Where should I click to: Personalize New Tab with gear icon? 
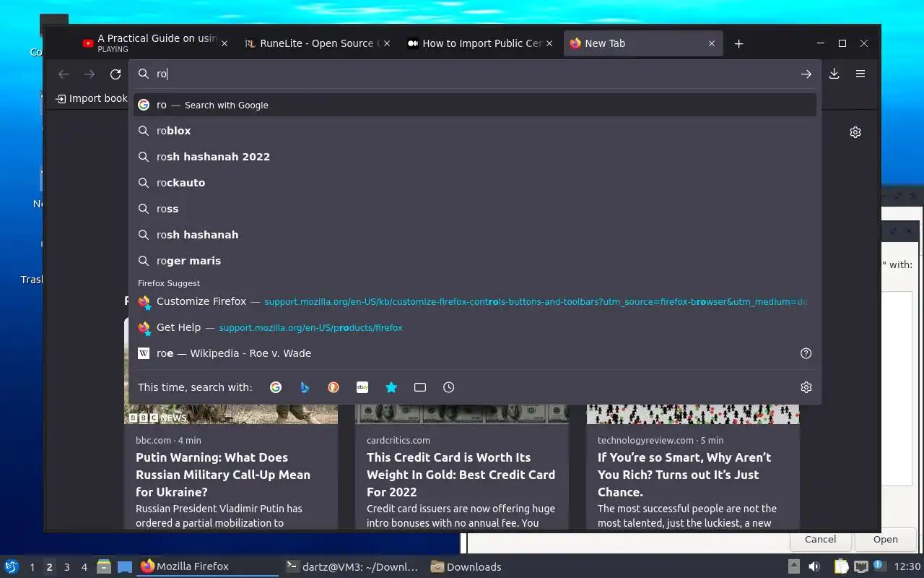point(855,132)
